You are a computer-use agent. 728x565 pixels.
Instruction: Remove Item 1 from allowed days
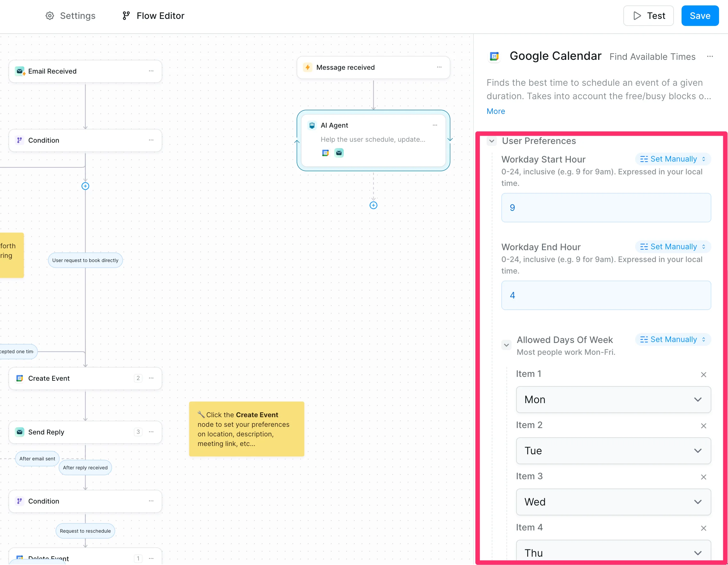[703, 375]
